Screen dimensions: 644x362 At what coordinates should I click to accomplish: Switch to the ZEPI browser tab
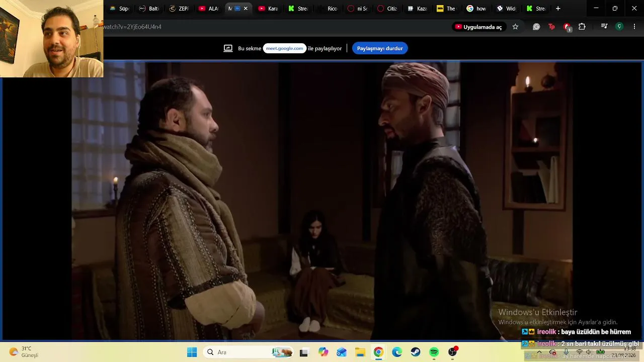[179, 9]
